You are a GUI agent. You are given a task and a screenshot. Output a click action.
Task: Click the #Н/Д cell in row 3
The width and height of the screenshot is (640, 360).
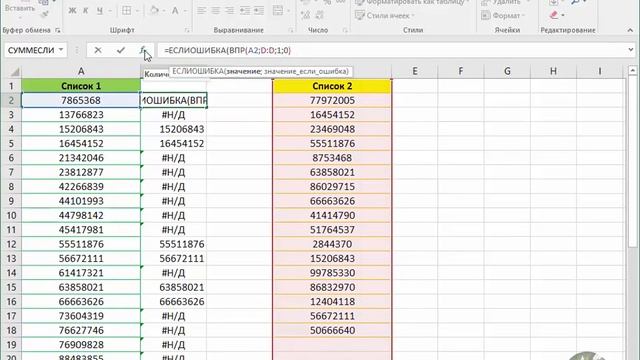[x=173, y=115]
